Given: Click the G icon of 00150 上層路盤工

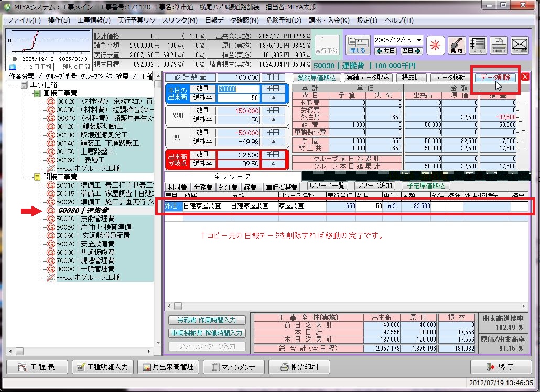Looking at the screenshot, I should 51,152.
